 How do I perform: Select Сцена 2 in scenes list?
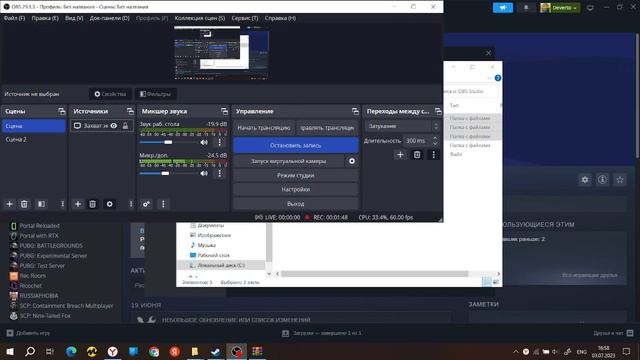tap(33, 139)
